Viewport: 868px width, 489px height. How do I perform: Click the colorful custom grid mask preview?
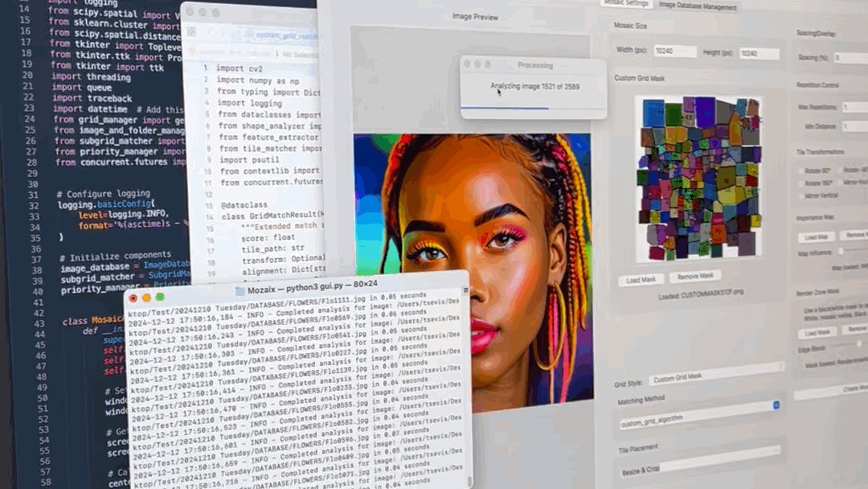(x=700, y=177)
